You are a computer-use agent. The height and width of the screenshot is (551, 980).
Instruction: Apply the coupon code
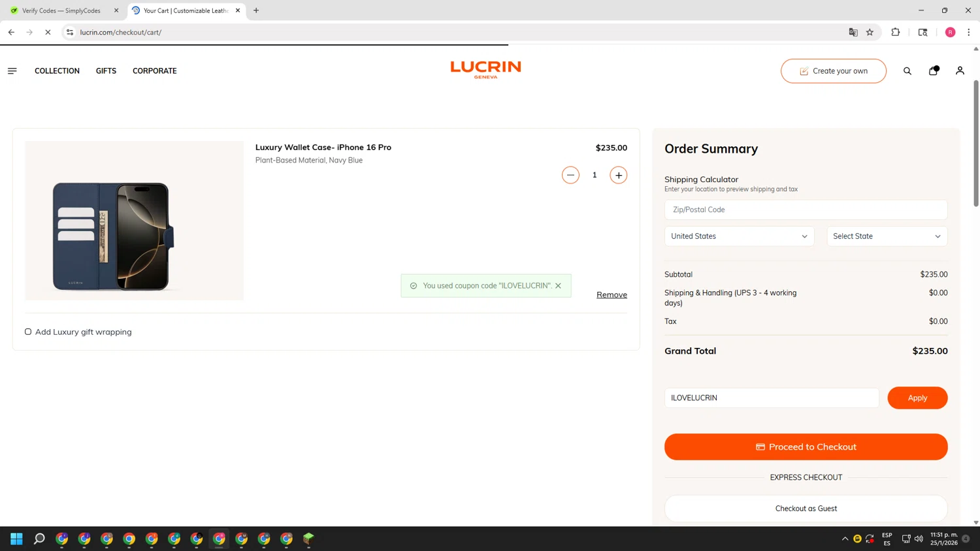pyautogui.click(x=917, y=398)
